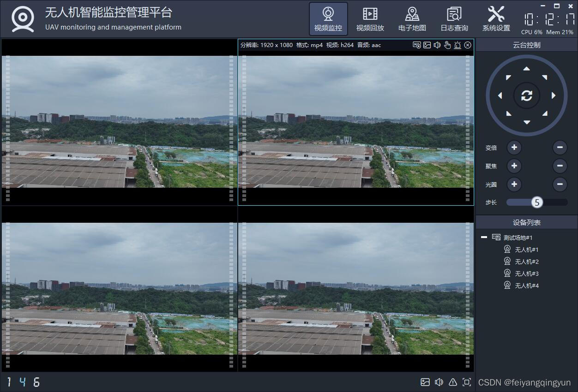Select the top-left video feed
The image size is (578, 392).
click(120, 122)
